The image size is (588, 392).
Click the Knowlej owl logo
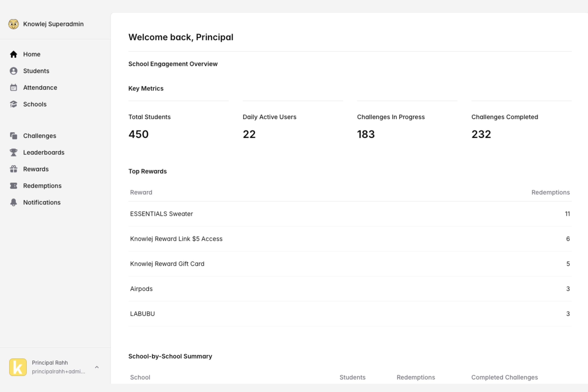pyautogui.click(x=13, y=24)
